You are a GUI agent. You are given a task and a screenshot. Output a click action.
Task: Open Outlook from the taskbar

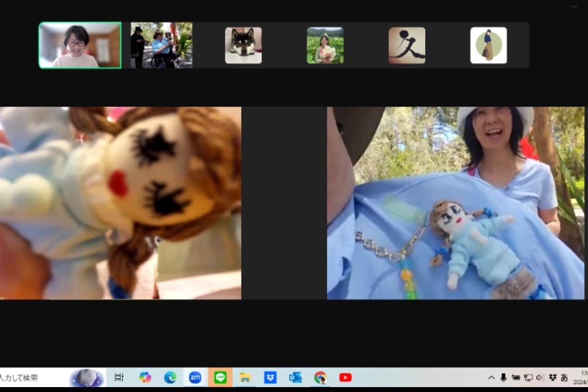click(x=295, y=377)
